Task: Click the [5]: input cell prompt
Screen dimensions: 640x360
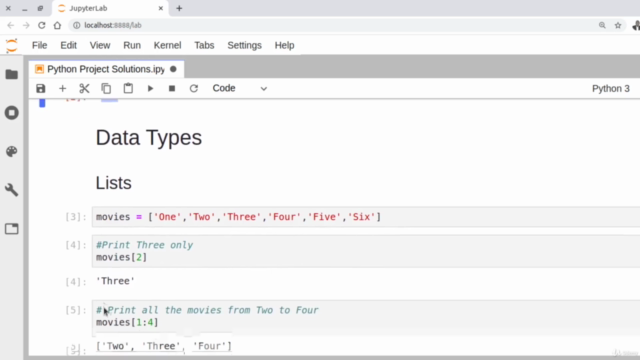Action: (76, 310)
